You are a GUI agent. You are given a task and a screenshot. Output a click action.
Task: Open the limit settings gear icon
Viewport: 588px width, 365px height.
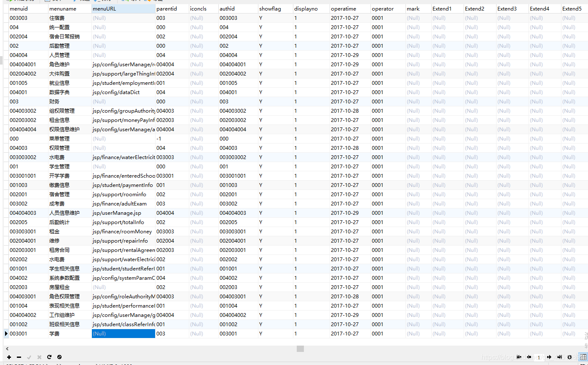569,357
